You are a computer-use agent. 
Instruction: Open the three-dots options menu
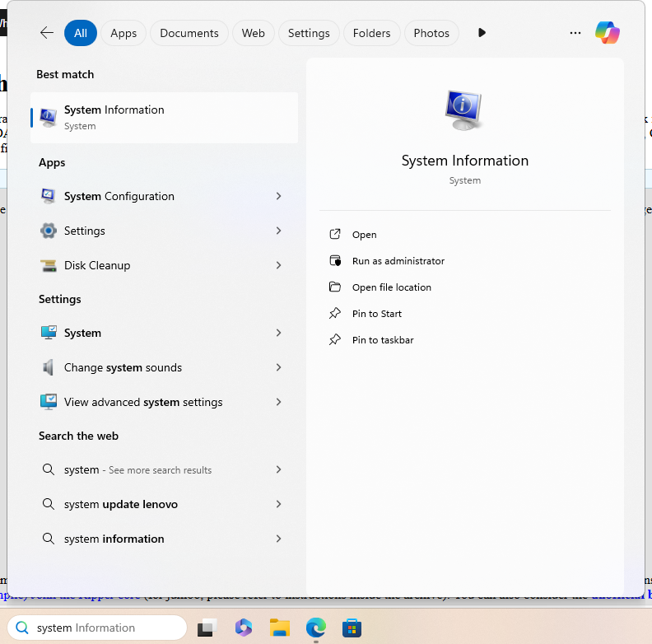coord(575,33)
